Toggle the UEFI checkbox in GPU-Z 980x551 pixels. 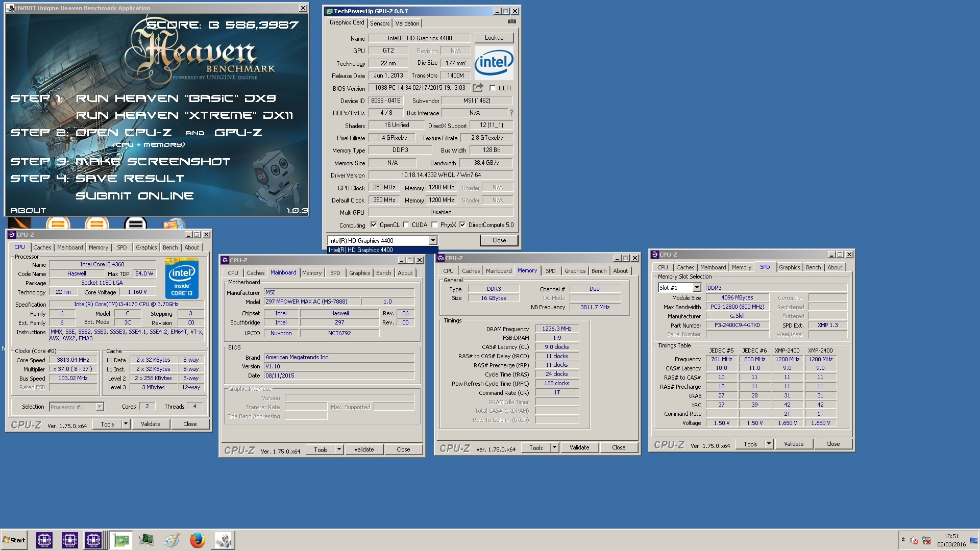(493, 88)
